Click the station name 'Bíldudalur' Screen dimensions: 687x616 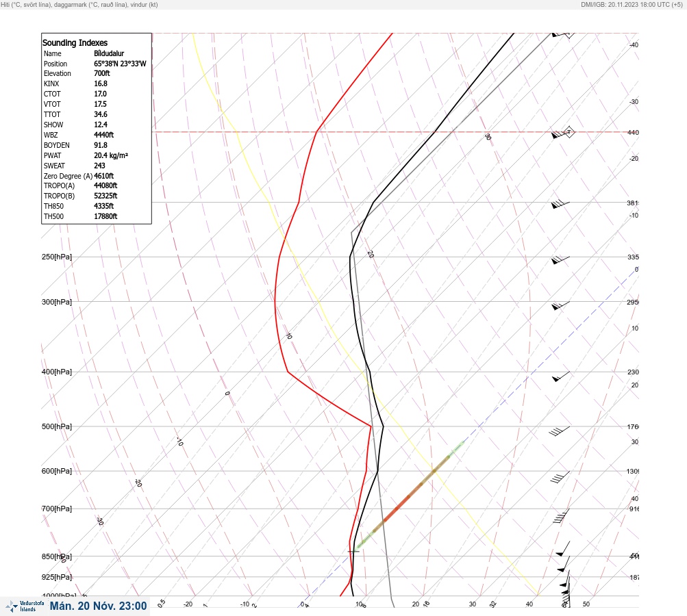[x=109, y=53]
